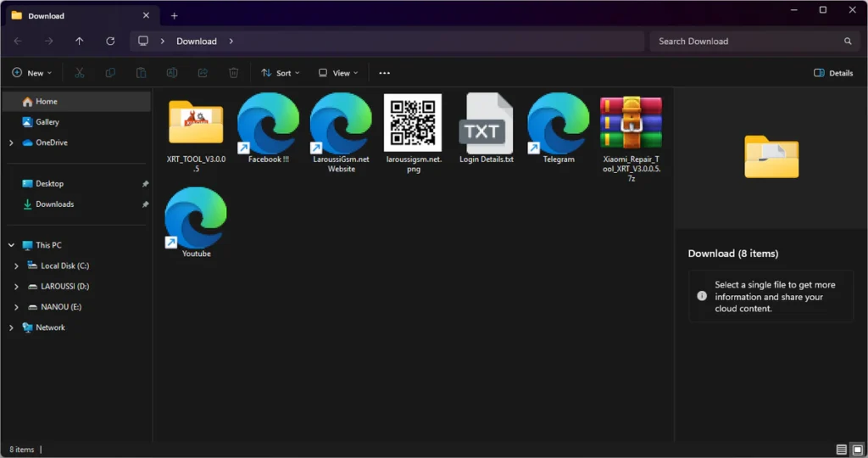The width and height of the screenshot is (868, 458).
Task: Click the Cut scissors icon
Action: [x=79, y=73]
